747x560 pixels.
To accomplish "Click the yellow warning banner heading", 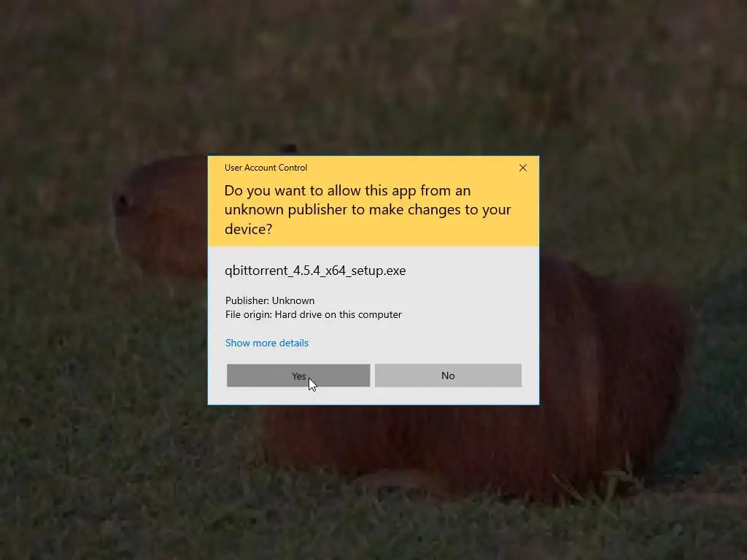I will coord(368,209).
